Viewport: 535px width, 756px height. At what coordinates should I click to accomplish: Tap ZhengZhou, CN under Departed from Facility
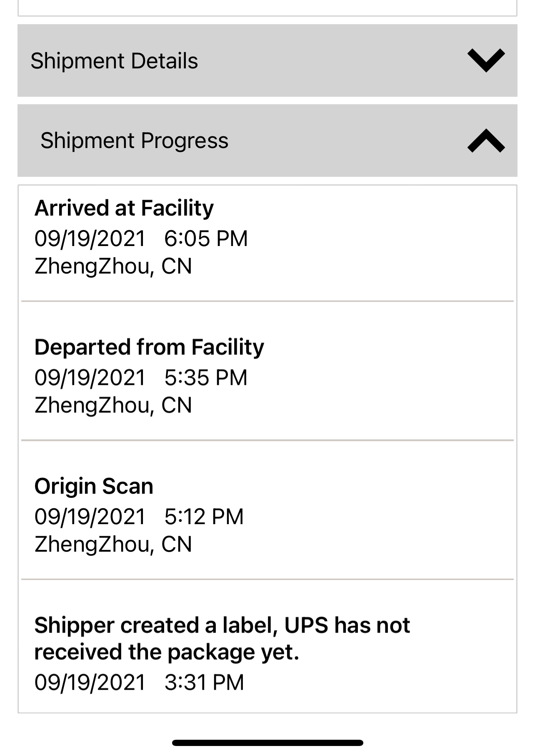click(x=113, y=405)
